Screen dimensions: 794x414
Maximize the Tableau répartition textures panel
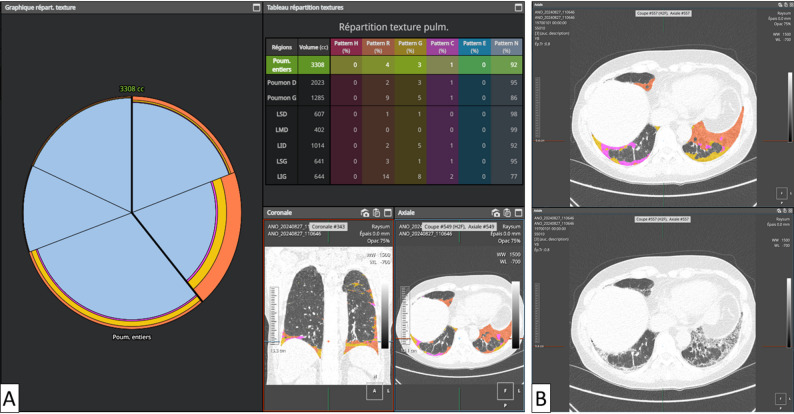click(x=518, y=8)
